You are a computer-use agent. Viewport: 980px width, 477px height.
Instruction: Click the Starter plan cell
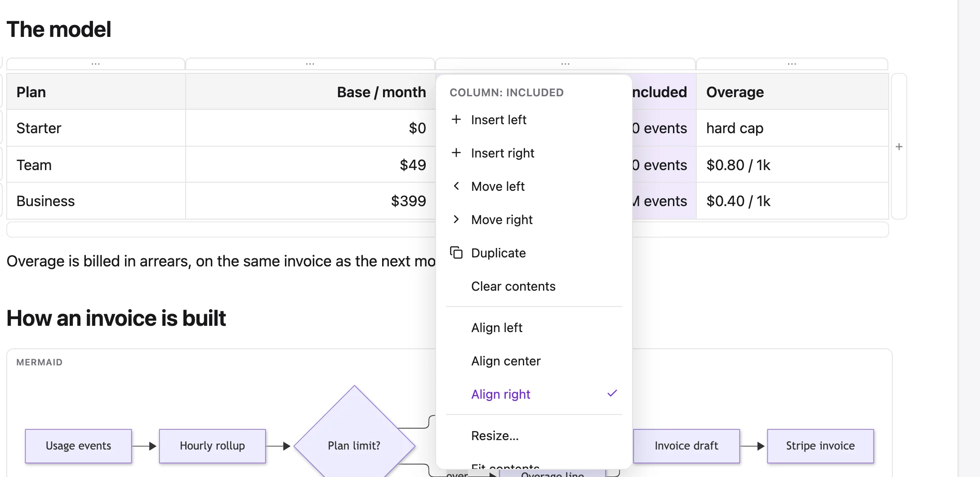pyautogui.click(x=96, y=128)
